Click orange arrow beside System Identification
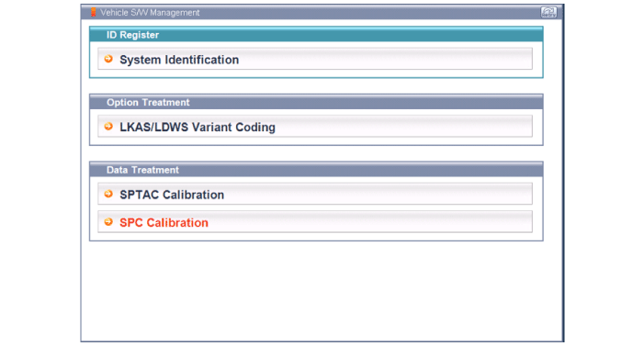The image size is (644, 346). (108, 59)
